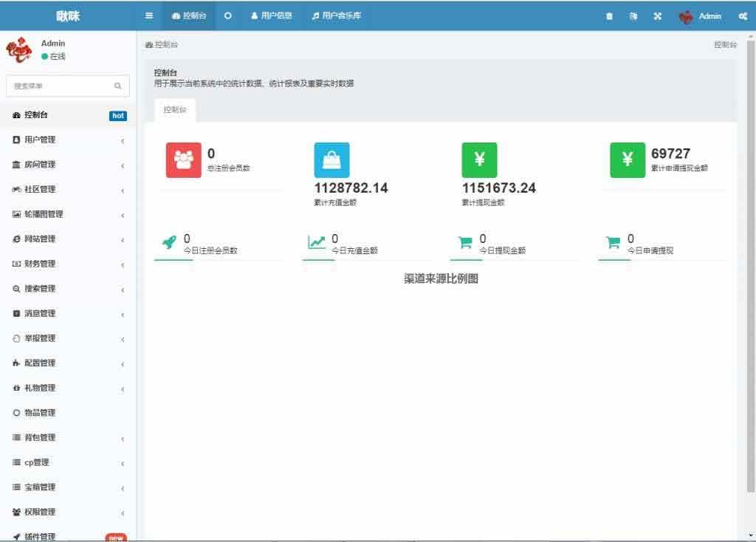Click the 啾咪 logo title
The image size is (756, 542).
pos(68,16)
